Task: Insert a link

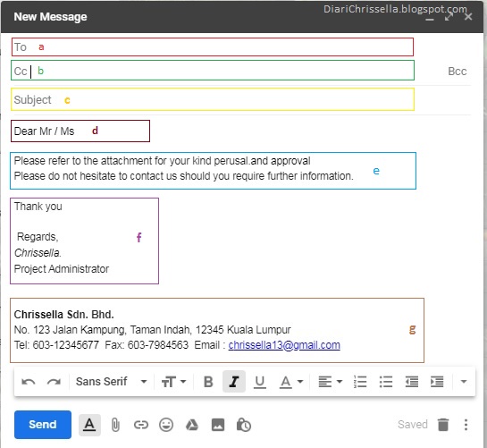Action: pos(141,425)
